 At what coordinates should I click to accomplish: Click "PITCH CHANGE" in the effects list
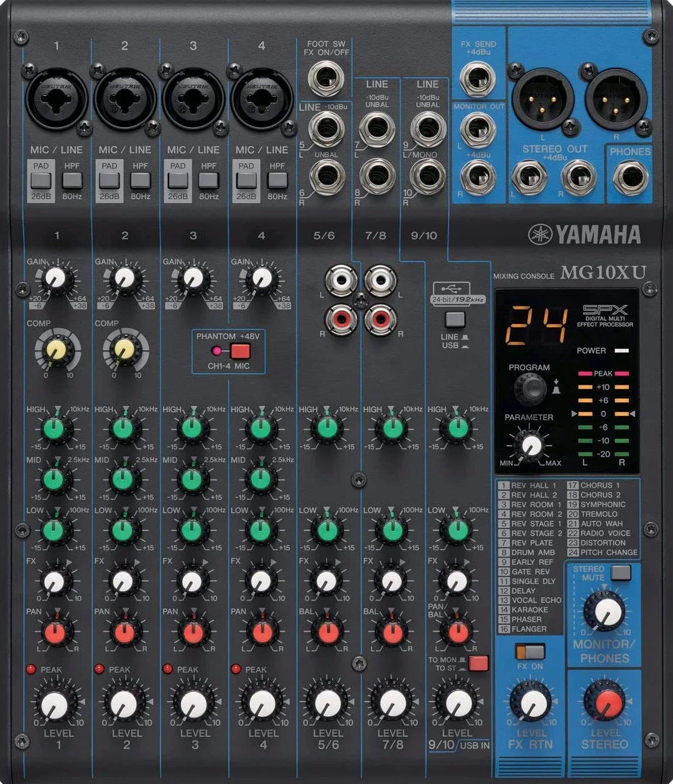click(x=609, y=552)
